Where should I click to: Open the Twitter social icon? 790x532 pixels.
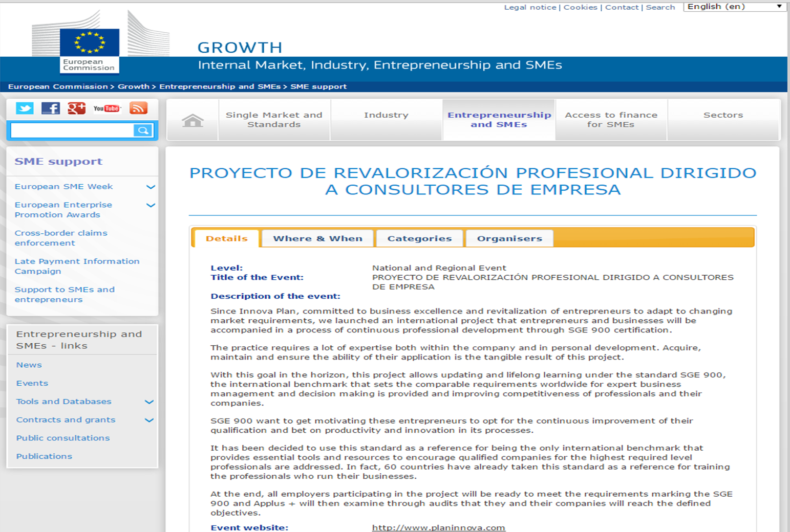pos(25,108)
